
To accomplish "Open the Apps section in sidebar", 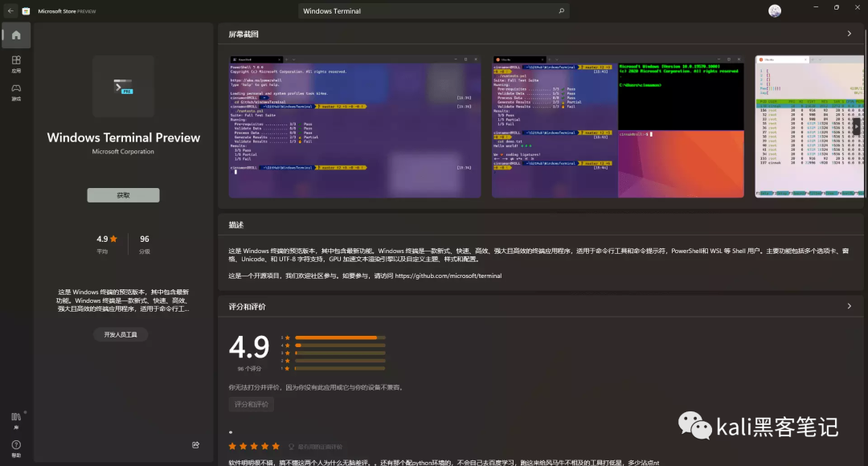I will (16, 63).
